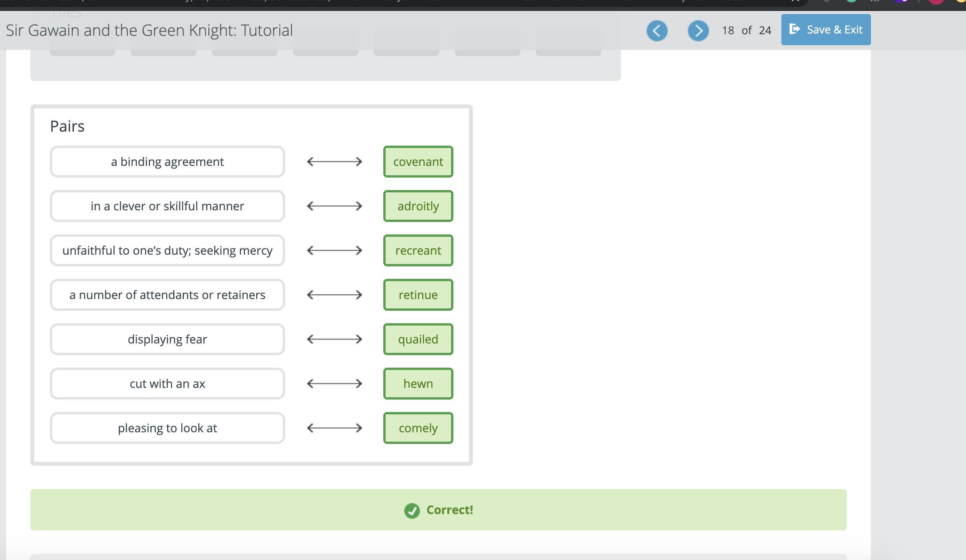966x560 pixels.
Task: Click the 'cut with an ax' box
Action: point(167,384)
